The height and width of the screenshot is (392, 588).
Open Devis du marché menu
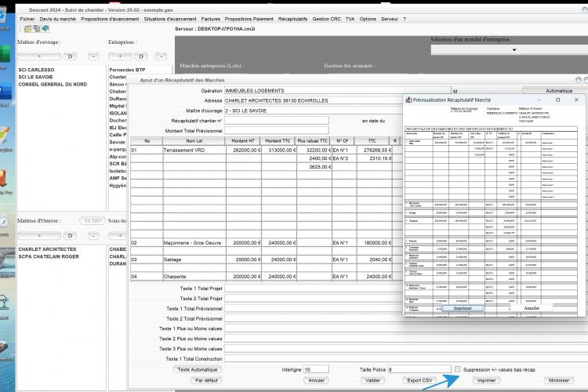(58, 19)
